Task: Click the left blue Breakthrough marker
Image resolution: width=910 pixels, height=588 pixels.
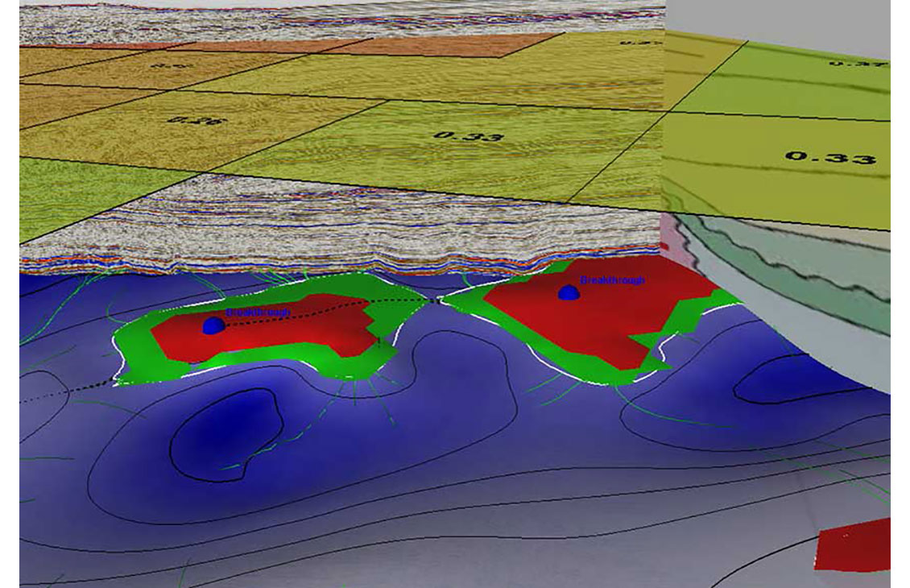Action: 213,325
